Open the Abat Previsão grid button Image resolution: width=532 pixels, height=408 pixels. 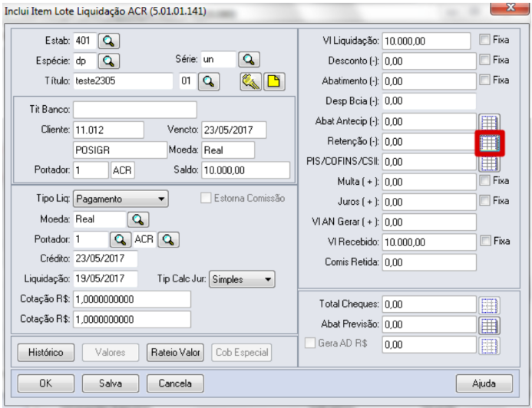[489, 325]
